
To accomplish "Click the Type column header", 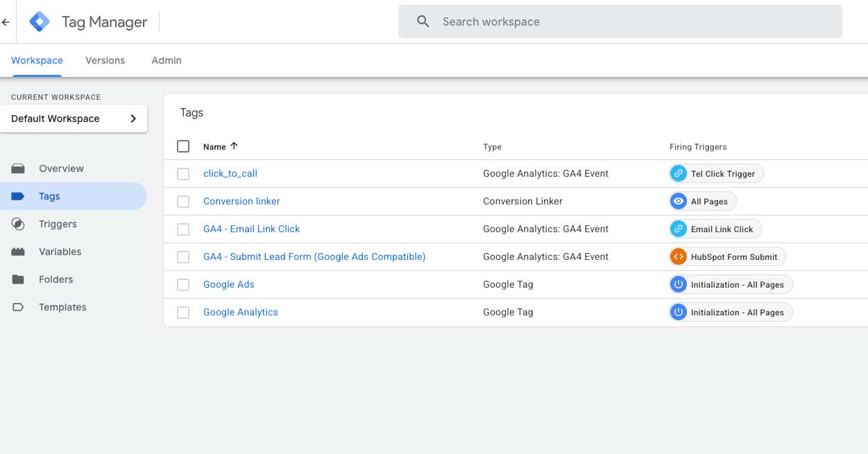I will coord(493,147).
